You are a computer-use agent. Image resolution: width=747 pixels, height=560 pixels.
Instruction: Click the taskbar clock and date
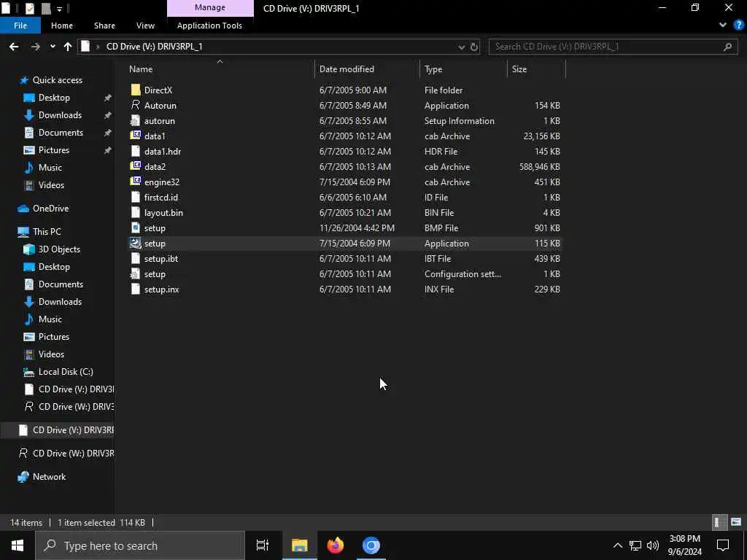tap(684, 545)
